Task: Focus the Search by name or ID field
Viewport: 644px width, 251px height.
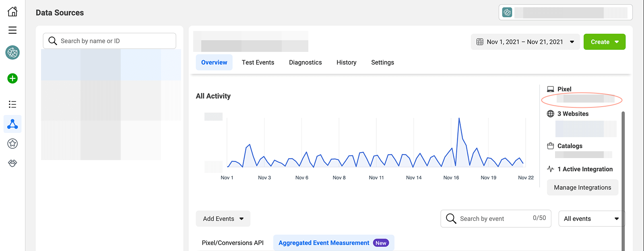Action: 109,41
